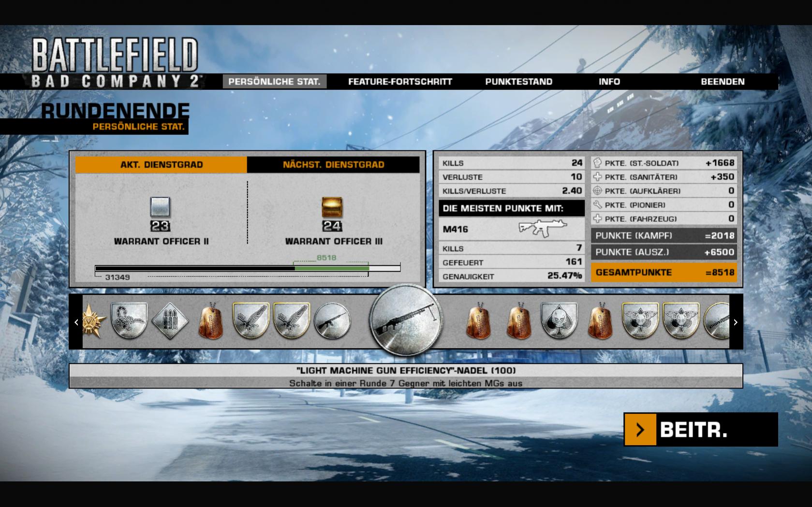Click the Rundenende heading
The image size is (812, 507).
pyautogui.click(x=115, y=111)
